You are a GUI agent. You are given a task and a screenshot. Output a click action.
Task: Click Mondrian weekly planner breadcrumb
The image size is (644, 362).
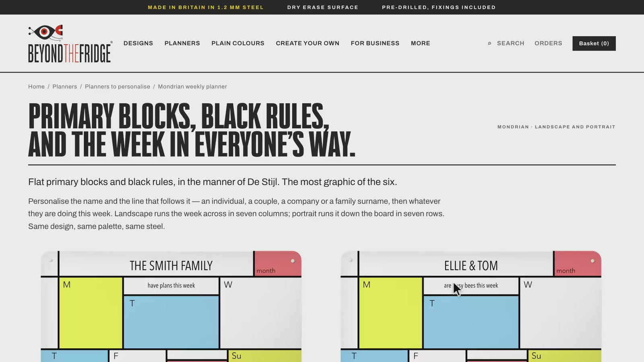192,86
